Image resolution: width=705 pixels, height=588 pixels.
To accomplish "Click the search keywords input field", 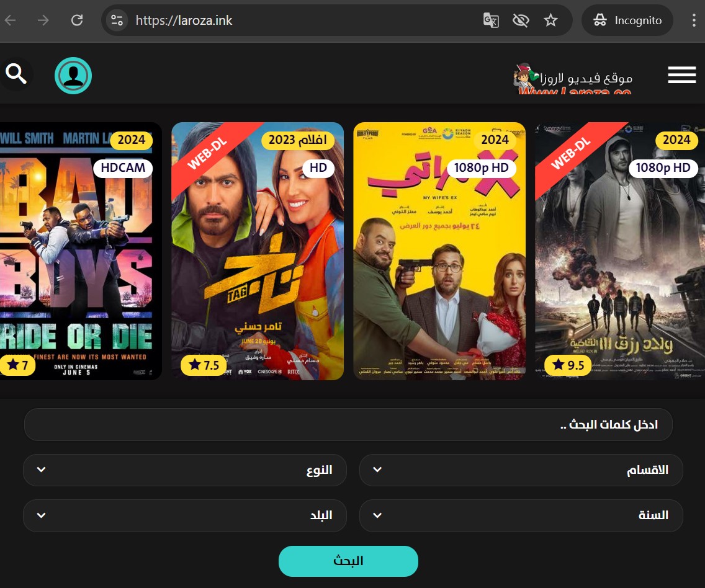I will [x=348, y=424].
